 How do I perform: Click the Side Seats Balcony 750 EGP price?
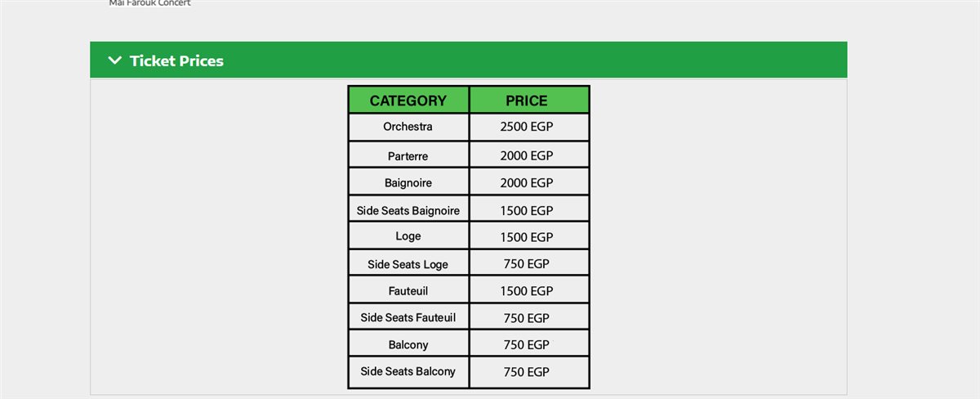[x=527, y=372]
